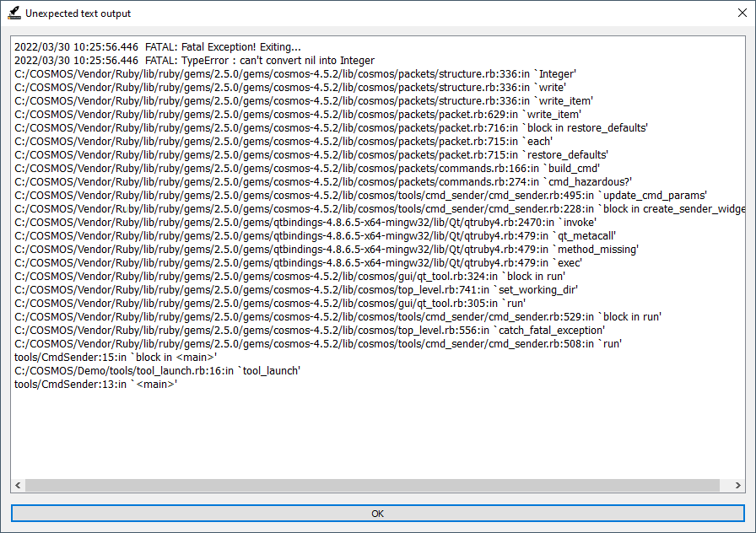Click the qtruby4.rb:2470 `invoke' trace line
This screenshot has height=533, width=756.
(x=305, y=222)
